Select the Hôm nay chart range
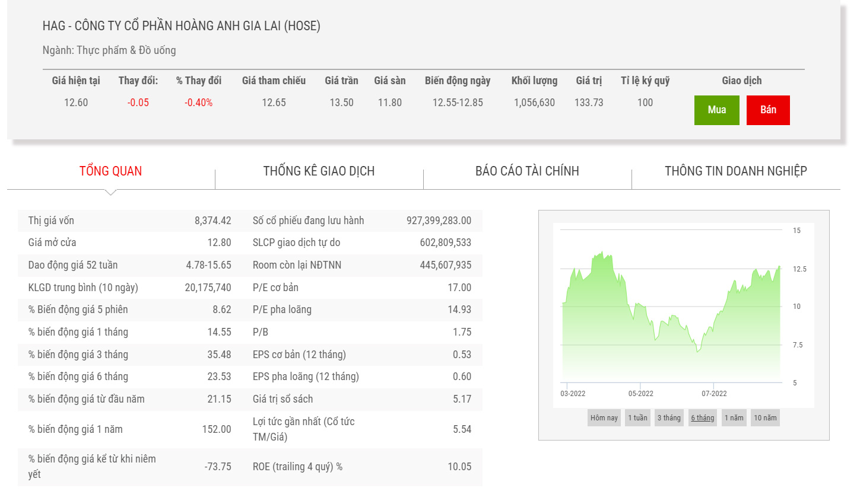860x504 pixels. click(x=604, y=418)
